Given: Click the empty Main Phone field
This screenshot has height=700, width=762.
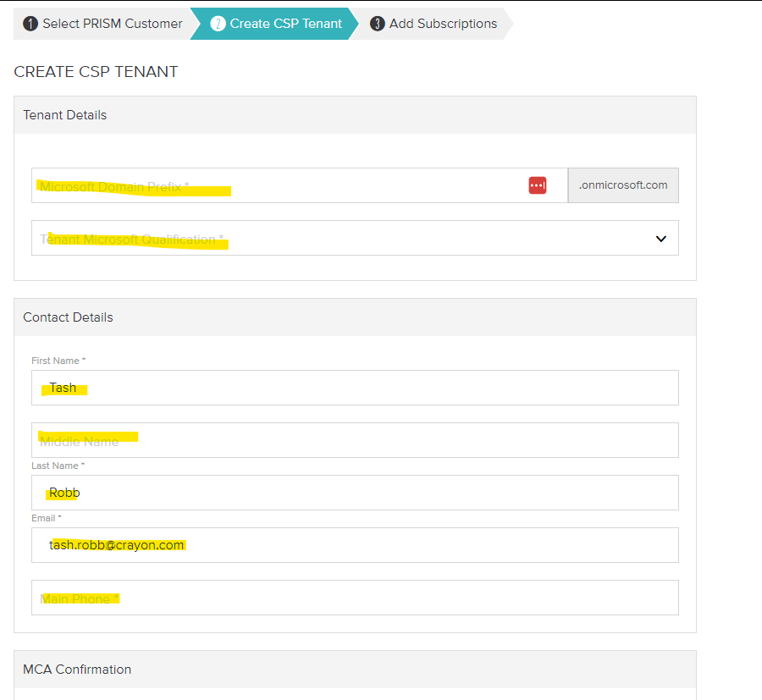Looking at the screenshot, I should point(356,598).
